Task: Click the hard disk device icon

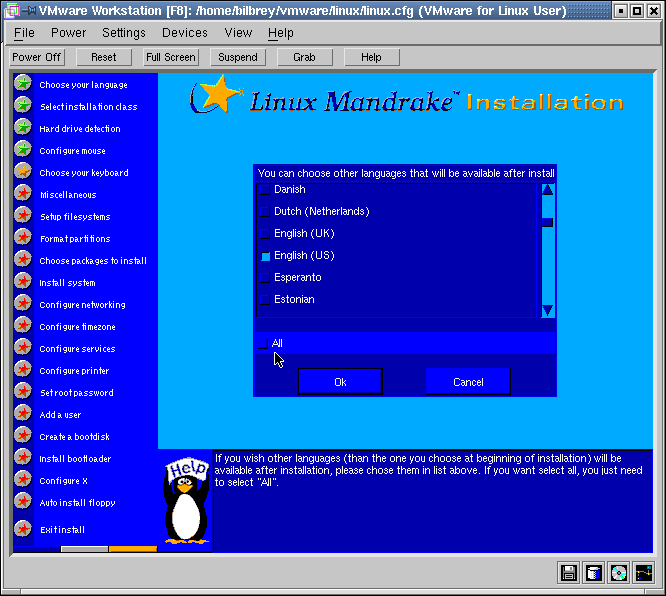Action: (594, 573)
